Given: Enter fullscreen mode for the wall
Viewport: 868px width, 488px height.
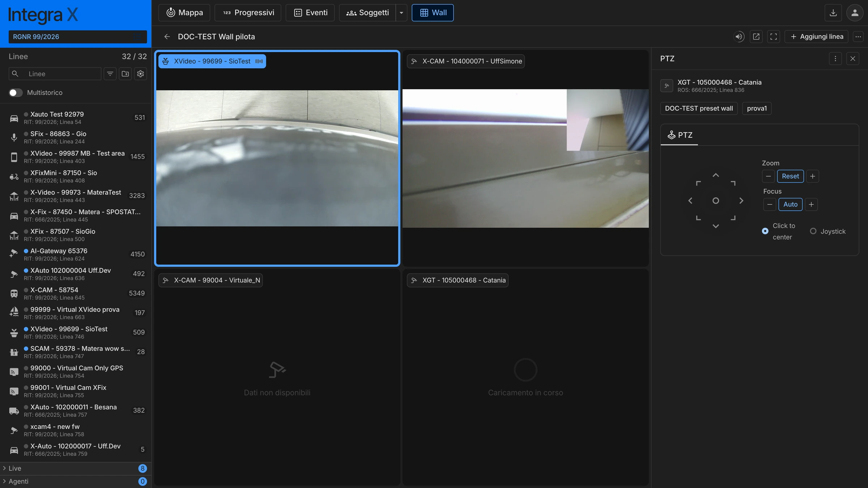Looking at the screenshot, I should [774, 37].
